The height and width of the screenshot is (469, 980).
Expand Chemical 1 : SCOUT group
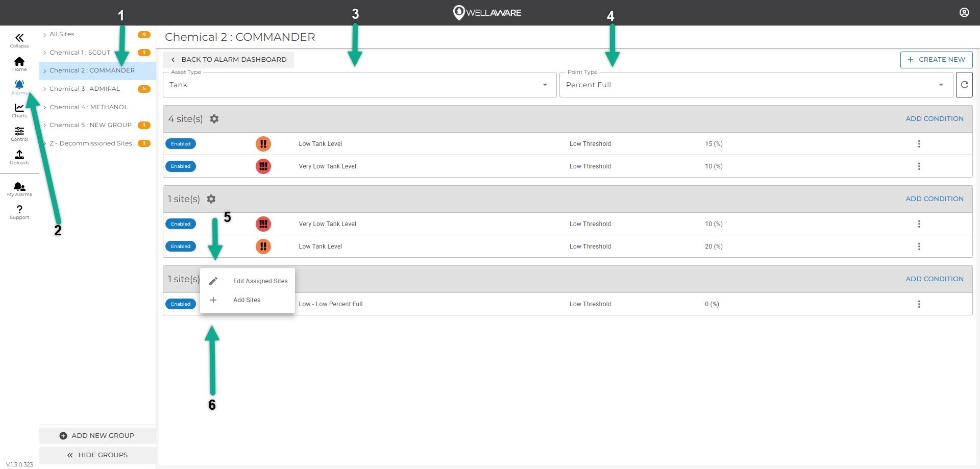point(44,53)
